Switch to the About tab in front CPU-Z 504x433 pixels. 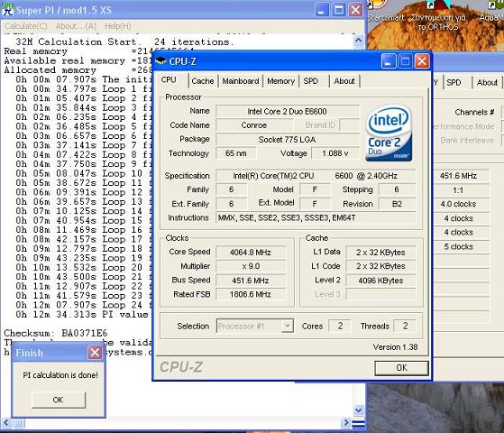tap(344, 81)
